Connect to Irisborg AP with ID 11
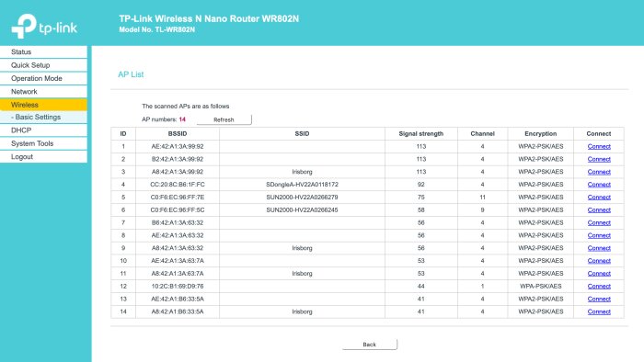 599,274
